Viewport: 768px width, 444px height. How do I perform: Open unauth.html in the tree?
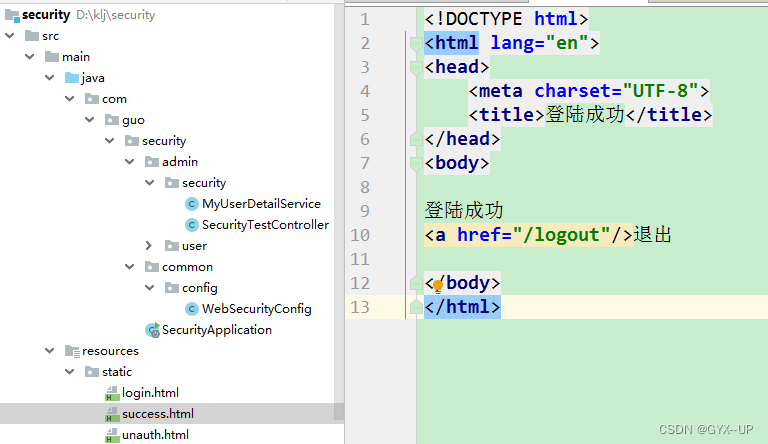pyautogui.click(x=155, y=435)
